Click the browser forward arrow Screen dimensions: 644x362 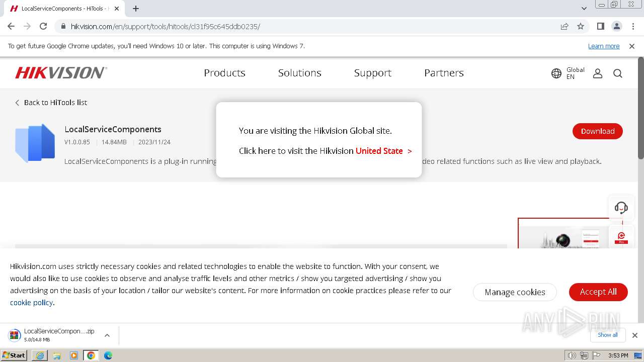pos(27,26)
